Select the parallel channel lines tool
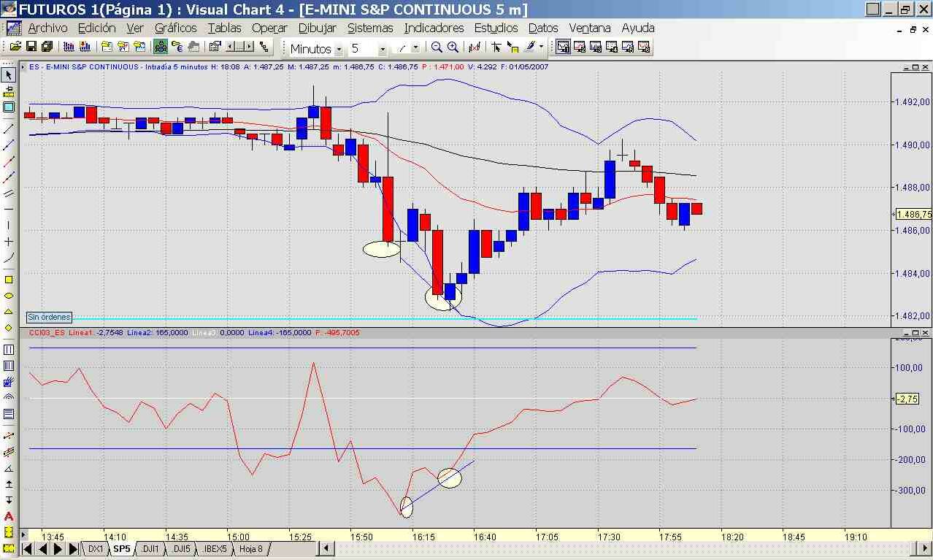Screen dimensions: 933x560 9,193
